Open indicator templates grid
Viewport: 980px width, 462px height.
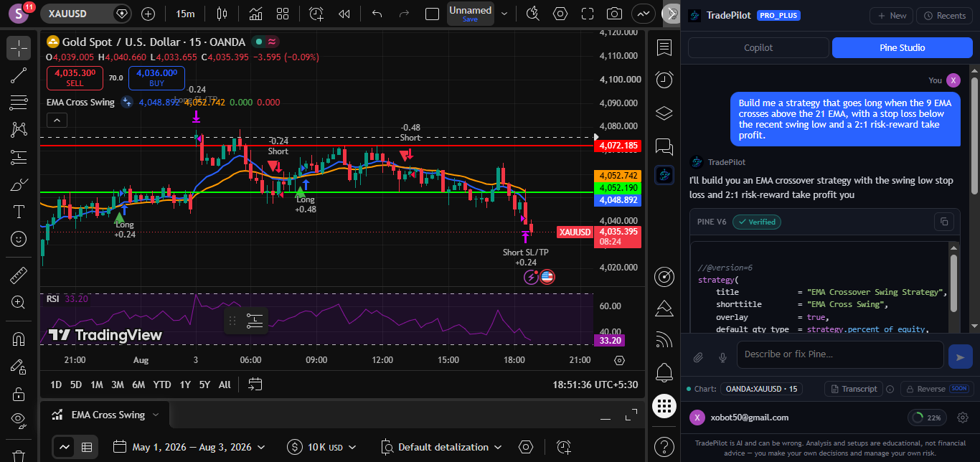coord(283,14)
